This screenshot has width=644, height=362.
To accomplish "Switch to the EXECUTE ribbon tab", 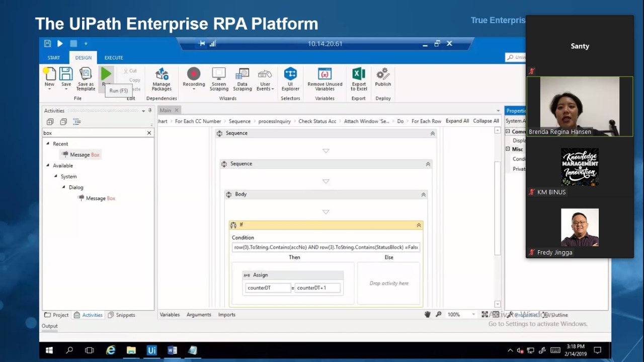I will tap(114, 58).
